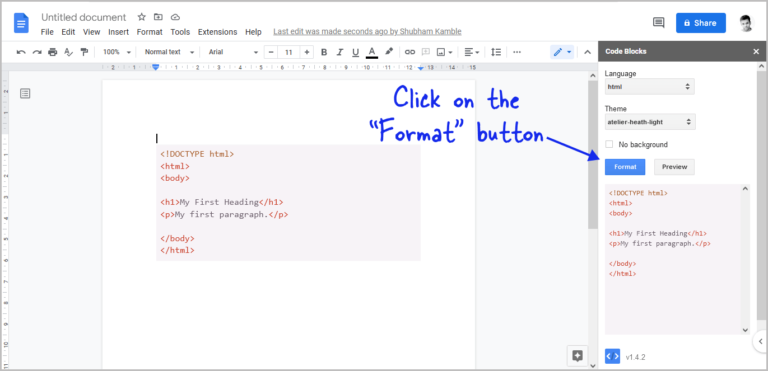Open the Google account avatar
The image size is (768, 371).
tap(747, 23)
